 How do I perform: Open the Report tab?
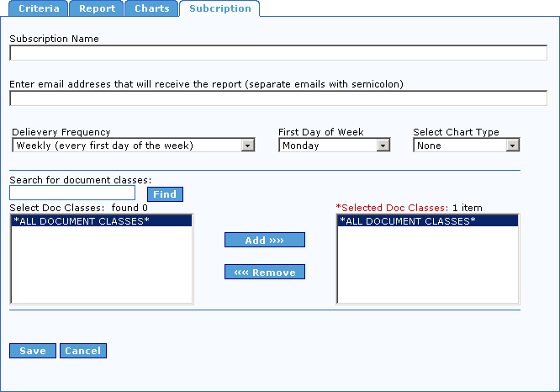coord(96,9)
